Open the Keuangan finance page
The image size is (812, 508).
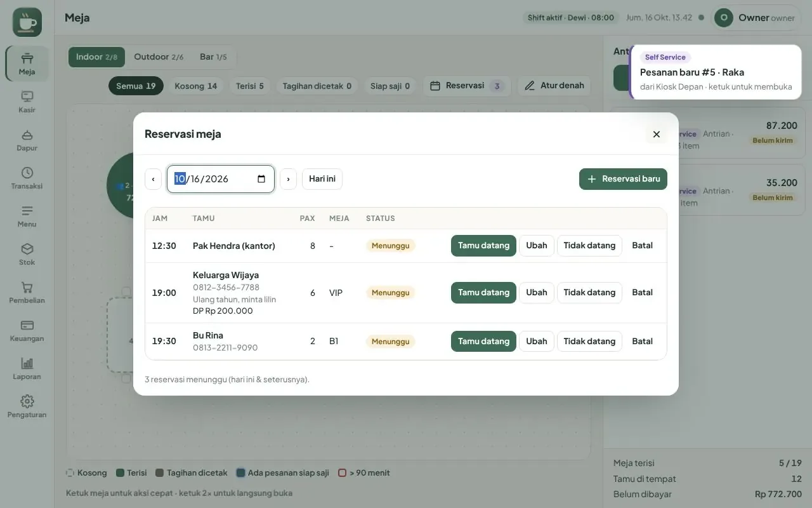[x=27, y=330]
